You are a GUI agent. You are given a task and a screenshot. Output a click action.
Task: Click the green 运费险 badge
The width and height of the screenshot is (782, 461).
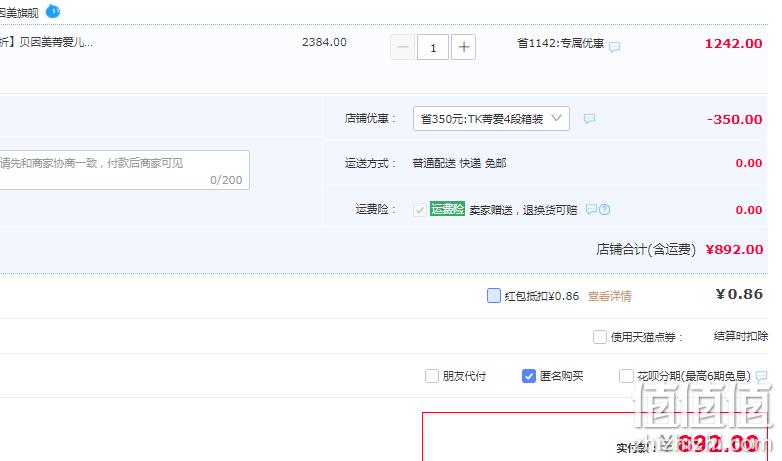[447, 209]
